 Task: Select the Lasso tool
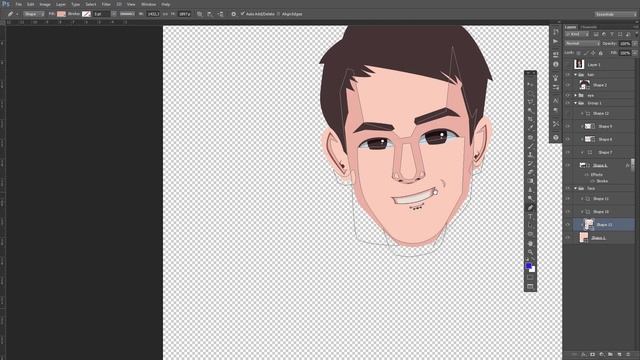point(530,102)
